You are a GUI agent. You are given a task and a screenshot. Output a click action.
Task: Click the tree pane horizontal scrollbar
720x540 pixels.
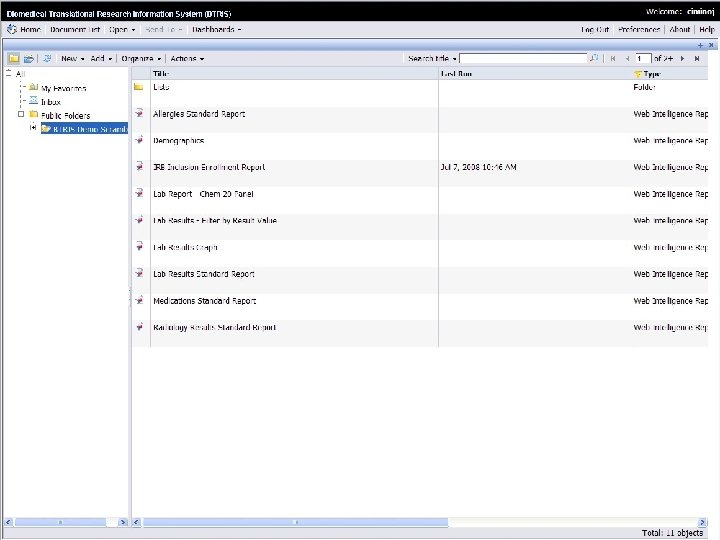(x=60, y=522)
